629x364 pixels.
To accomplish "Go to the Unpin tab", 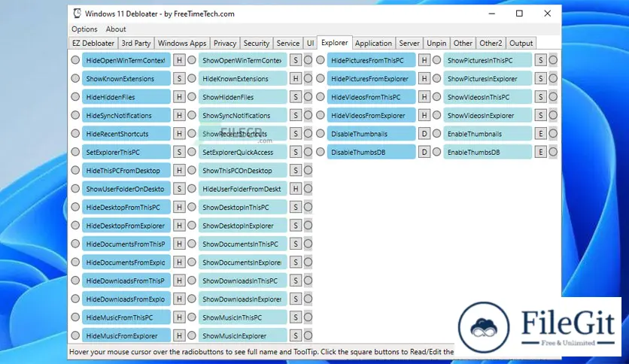I will [436, 44].
